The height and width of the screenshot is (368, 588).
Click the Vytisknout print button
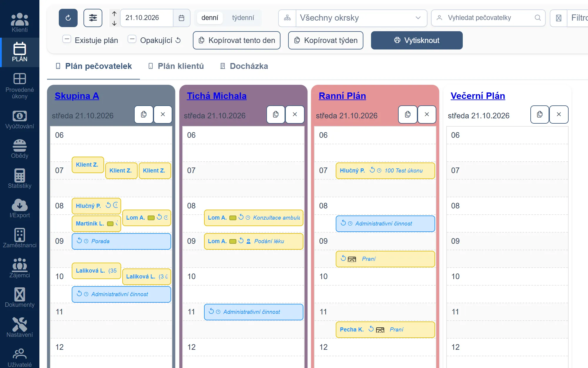pyautogui.click(x=417, y=40)
